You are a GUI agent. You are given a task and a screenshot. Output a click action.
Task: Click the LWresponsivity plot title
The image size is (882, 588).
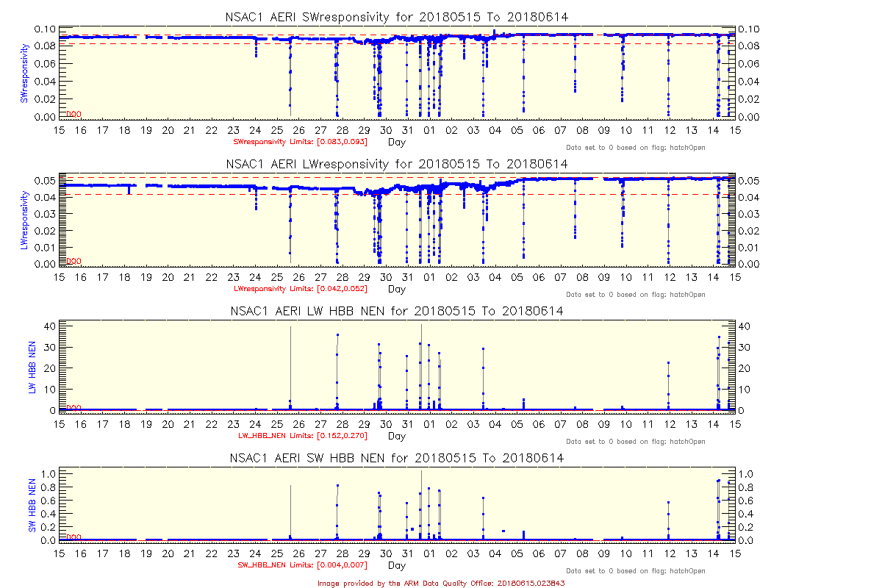(396, 164)
